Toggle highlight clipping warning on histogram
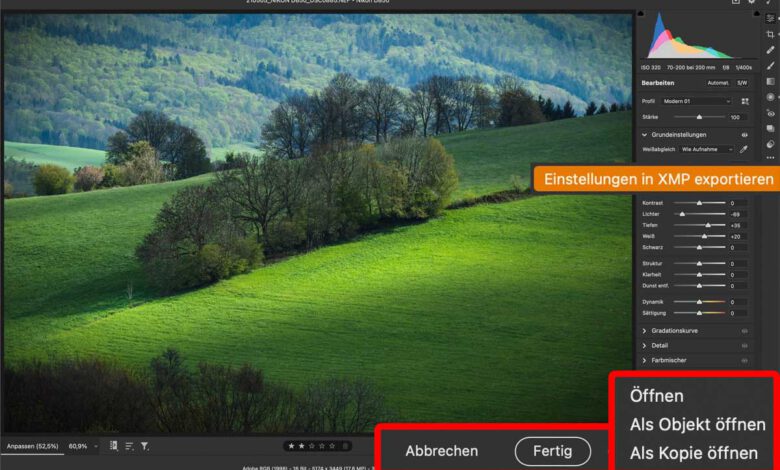This screenshot has width=780, height=470. [756, 14]
